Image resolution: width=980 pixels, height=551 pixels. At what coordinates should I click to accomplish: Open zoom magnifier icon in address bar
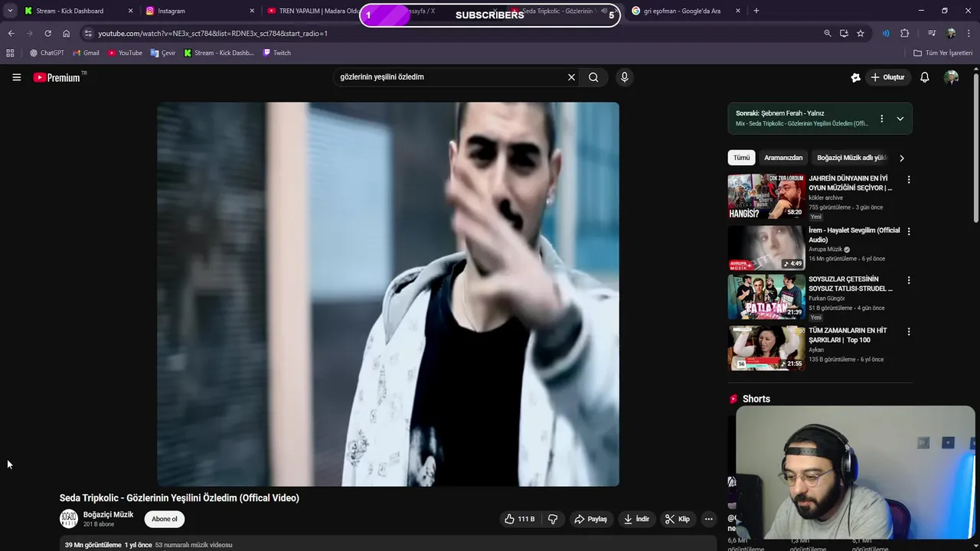point(827,34)
